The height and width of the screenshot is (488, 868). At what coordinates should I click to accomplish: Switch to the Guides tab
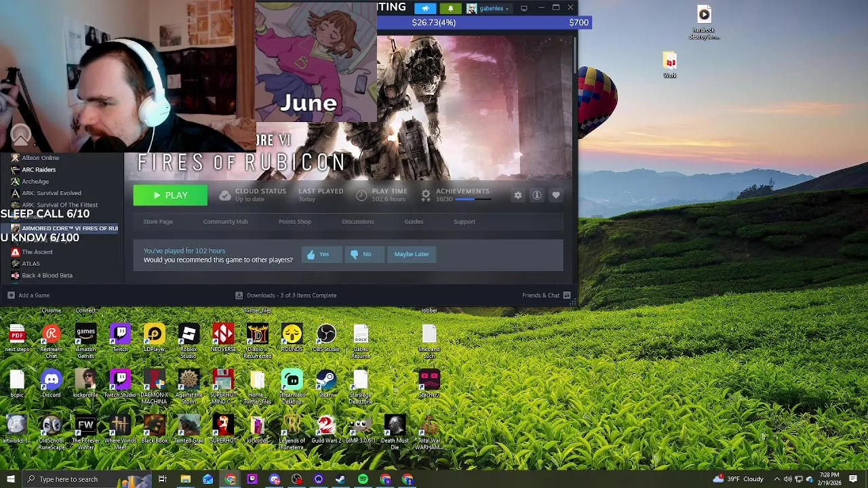tap(414, 222)
